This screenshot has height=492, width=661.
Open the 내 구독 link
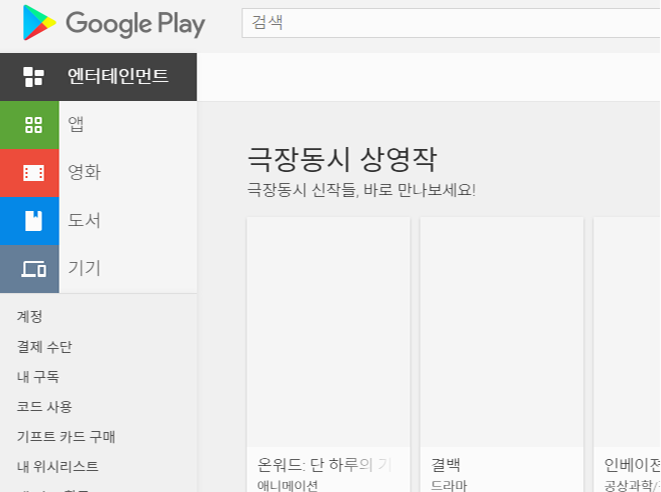pyautogui.click(x=38, y=376)
